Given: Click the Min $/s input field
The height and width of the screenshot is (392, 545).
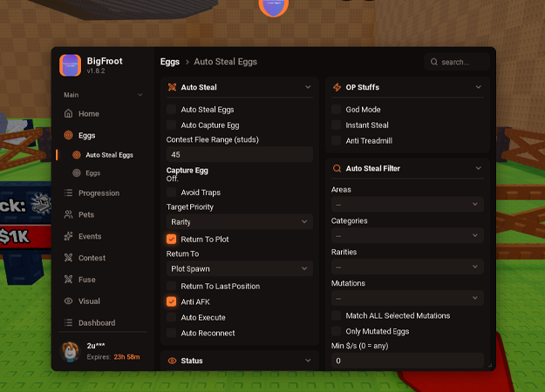Looking at the screenshot, I should (407, 361).
